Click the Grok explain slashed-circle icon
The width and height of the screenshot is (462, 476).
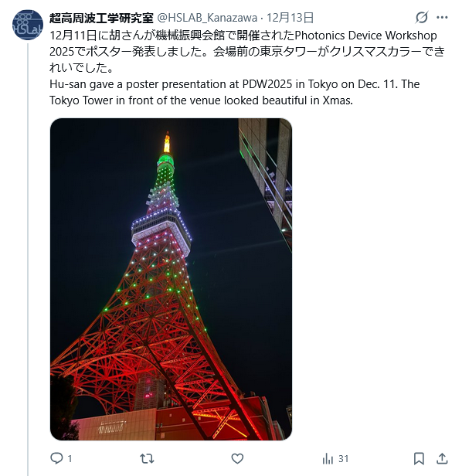[x=422, y=17]
